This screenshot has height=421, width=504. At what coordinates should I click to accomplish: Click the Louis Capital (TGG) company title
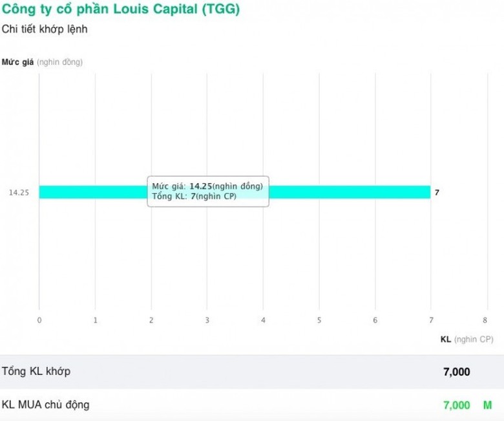pyautogui.click(x=121, y=10)
